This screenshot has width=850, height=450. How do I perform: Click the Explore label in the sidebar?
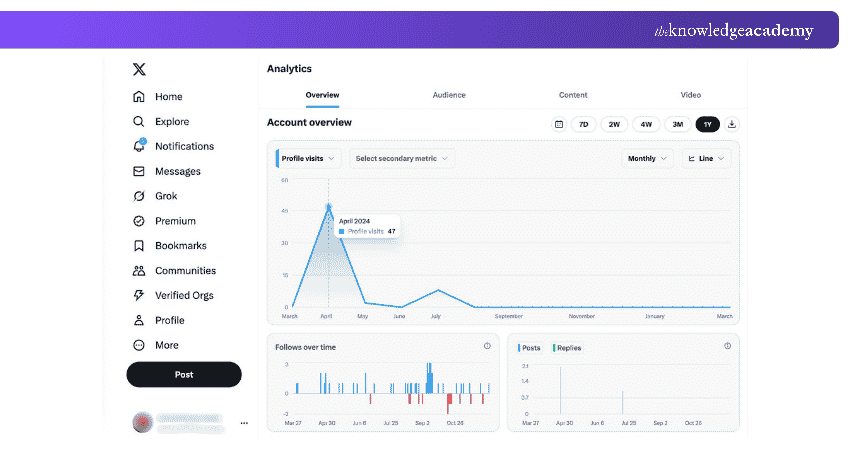[x=172, y=121]
